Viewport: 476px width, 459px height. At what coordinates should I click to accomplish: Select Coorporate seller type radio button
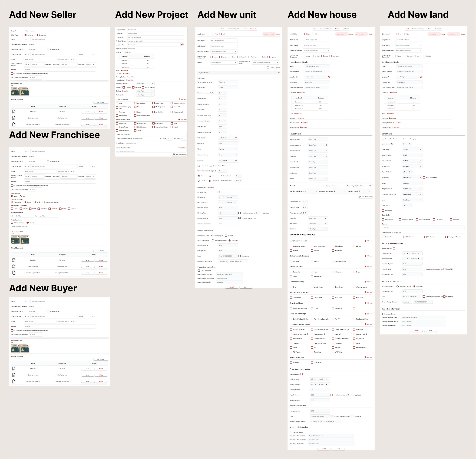click(37, 35)
